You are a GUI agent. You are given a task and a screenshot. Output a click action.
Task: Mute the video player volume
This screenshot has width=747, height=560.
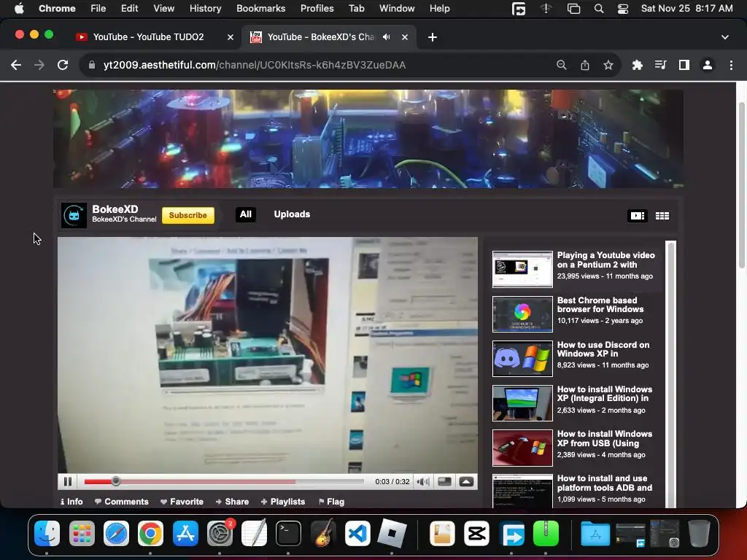[x=422, y=481]
